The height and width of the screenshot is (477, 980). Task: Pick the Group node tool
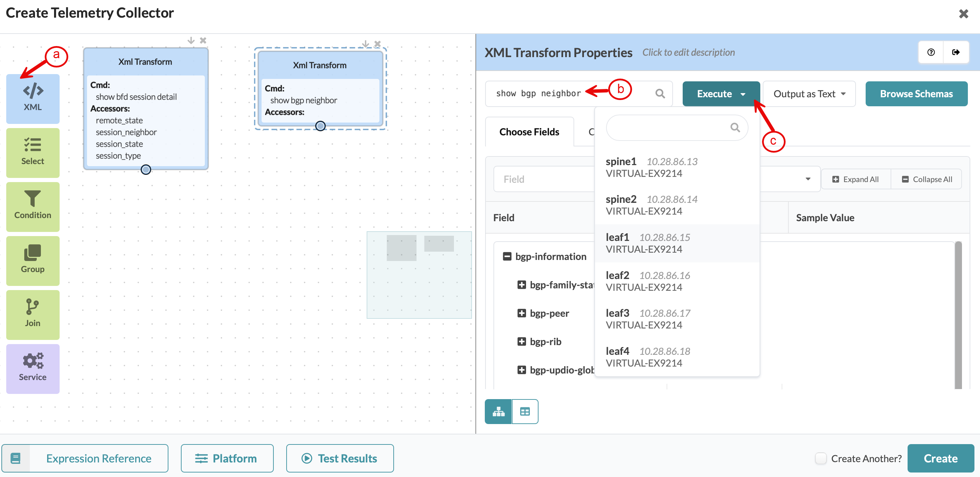33,261
